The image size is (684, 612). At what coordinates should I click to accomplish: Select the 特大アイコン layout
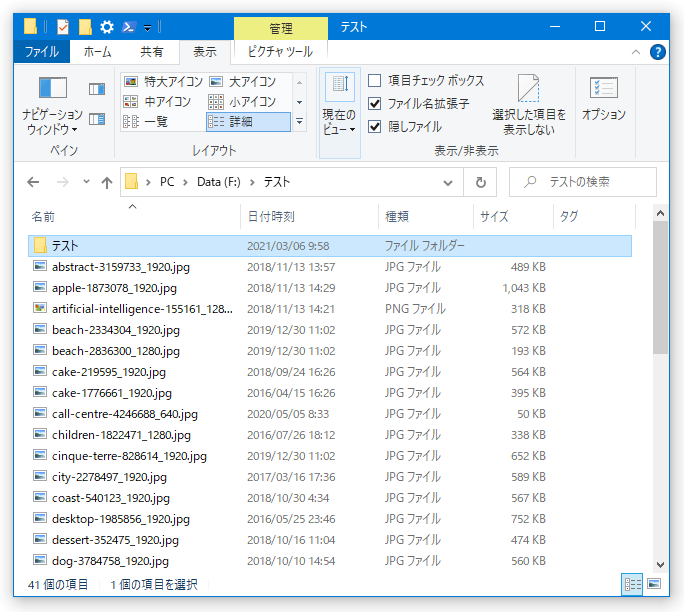click(x=164, y=82)
